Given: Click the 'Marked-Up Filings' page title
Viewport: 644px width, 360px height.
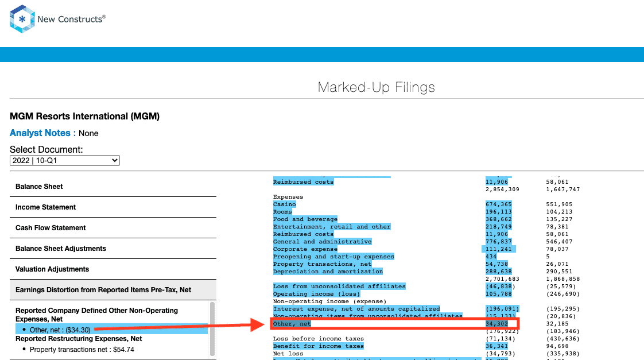Looking at the screenshot, I should [376, 87].
